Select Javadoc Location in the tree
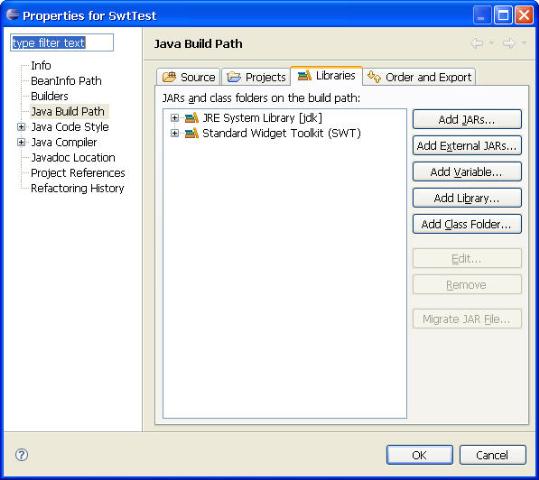The width and height of the screenshot is (539, 480). (x=73, y=157)
